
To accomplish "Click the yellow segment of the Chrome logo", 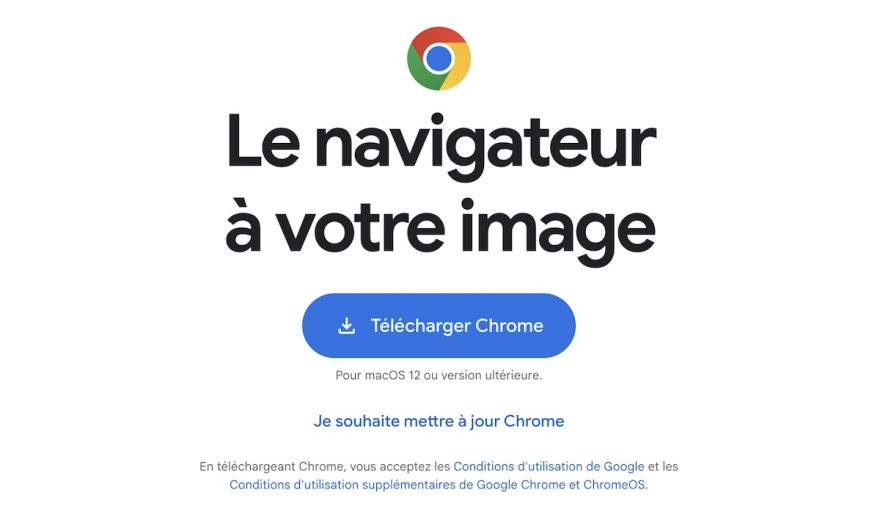I will coord(459,66).
